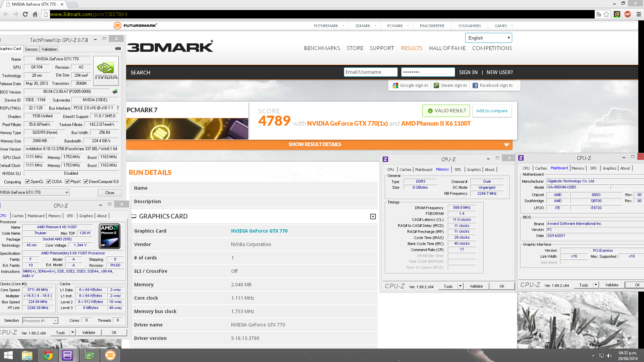
Task: Click the Facebook sign in icon
Action: (x=475, y=85)
